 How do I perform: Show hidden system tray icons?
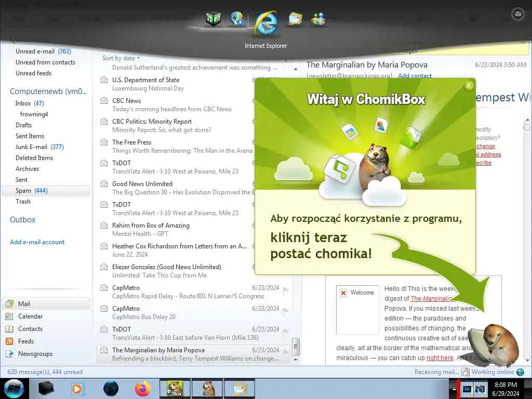click(x=454, y=389)
